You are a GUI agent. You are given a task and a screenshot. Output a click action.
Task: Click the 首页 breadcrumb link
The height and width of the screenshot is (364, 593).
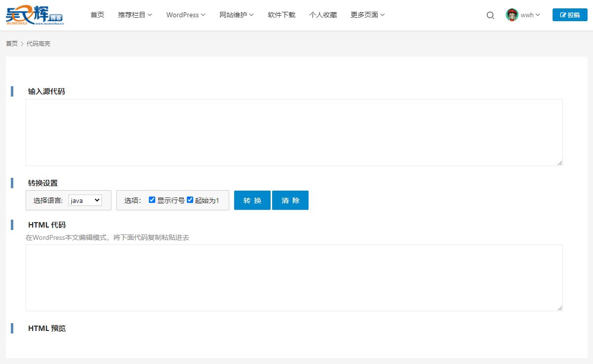[x=12, y=44]
